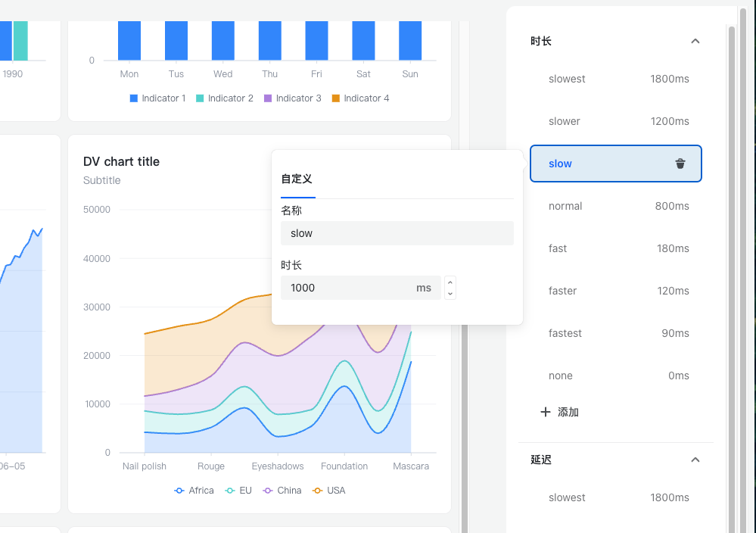Delete the slow duration token via trash icon
The height and width of the screenshot is (533, 756).
point(680,164)
